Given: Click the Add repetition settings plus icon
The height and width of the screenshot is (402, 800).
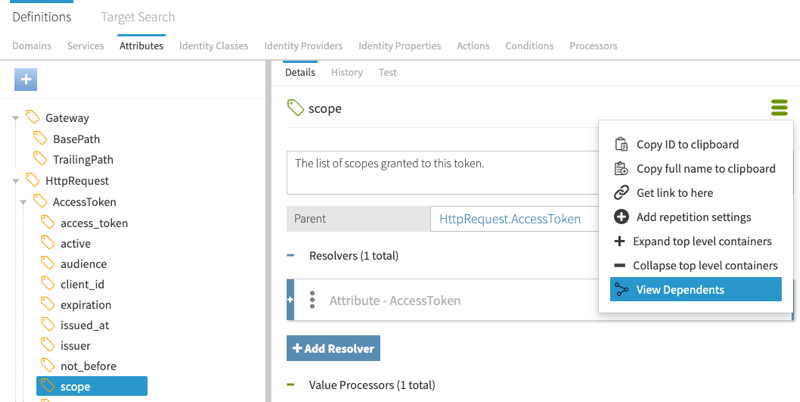Looking at the screenshot, I should coord(621,217).
